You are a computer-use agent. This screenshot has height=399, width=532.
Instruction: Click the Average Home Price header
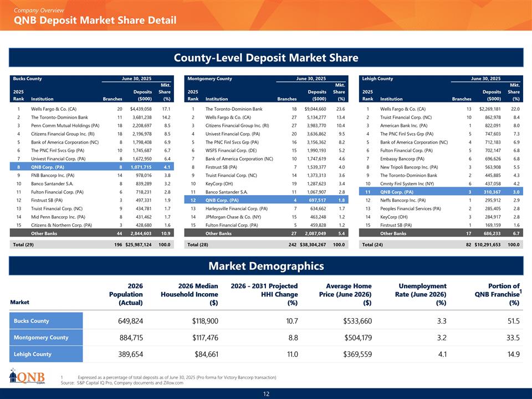345,294
